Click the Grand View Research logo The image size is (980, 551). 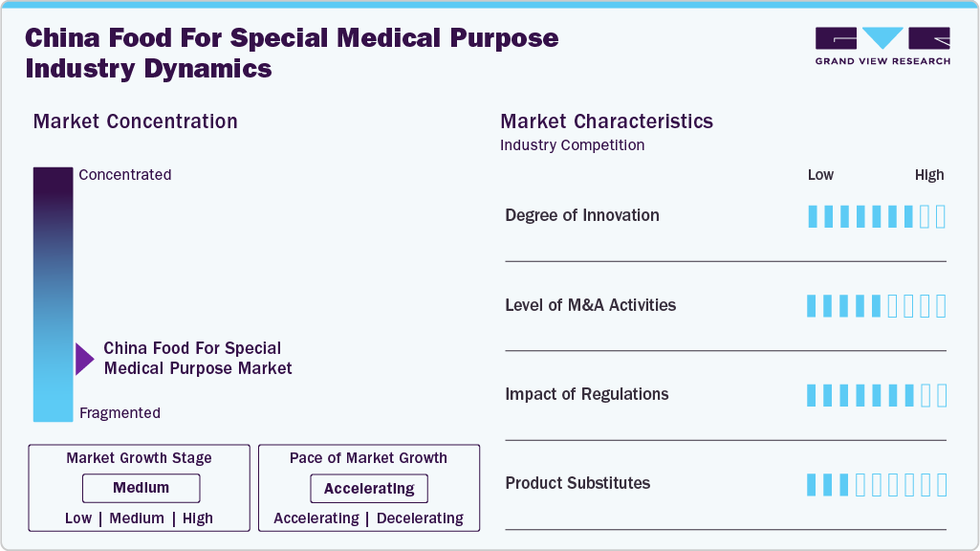(882, 45)
